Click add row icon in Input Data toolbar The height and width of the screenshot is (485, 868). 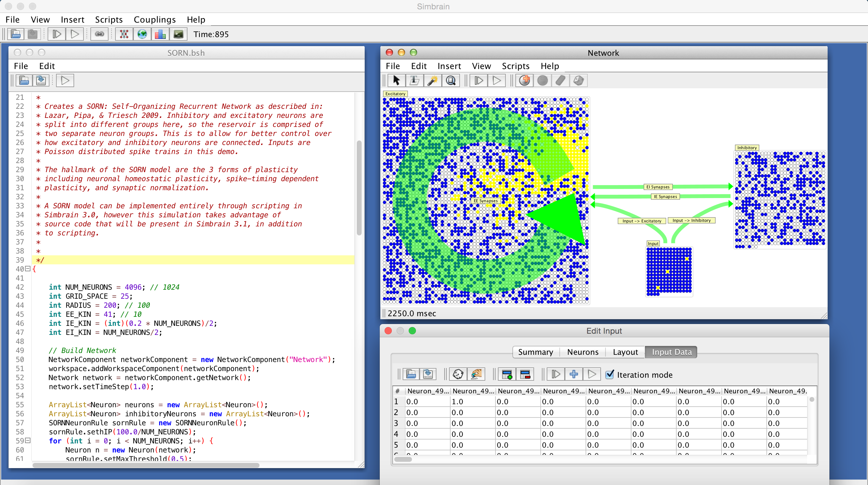click(x=507, y=374)
